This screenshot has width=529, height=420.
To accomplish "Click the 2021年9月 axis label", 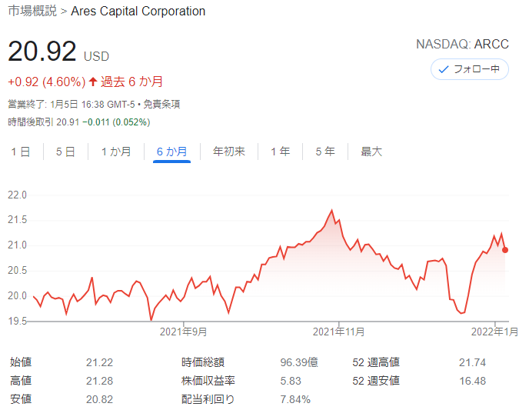I will [183, 332].
